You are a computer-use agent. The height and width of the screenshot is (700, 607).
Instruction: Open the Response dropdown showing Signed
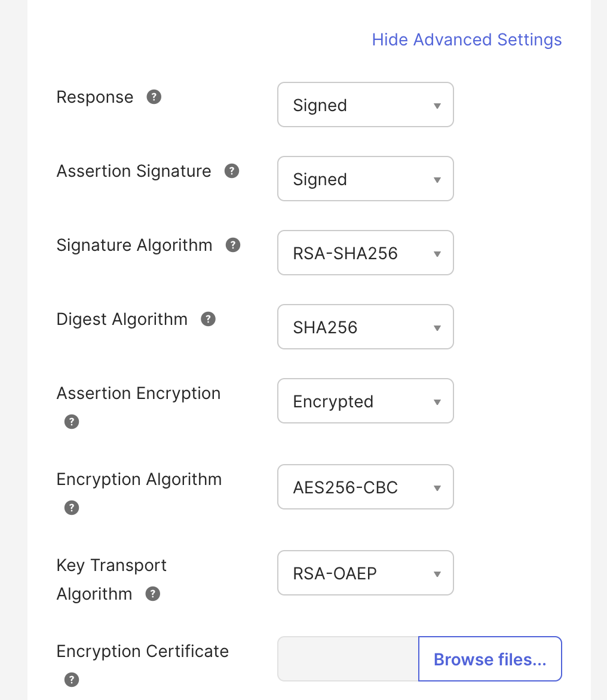(365, 105)
